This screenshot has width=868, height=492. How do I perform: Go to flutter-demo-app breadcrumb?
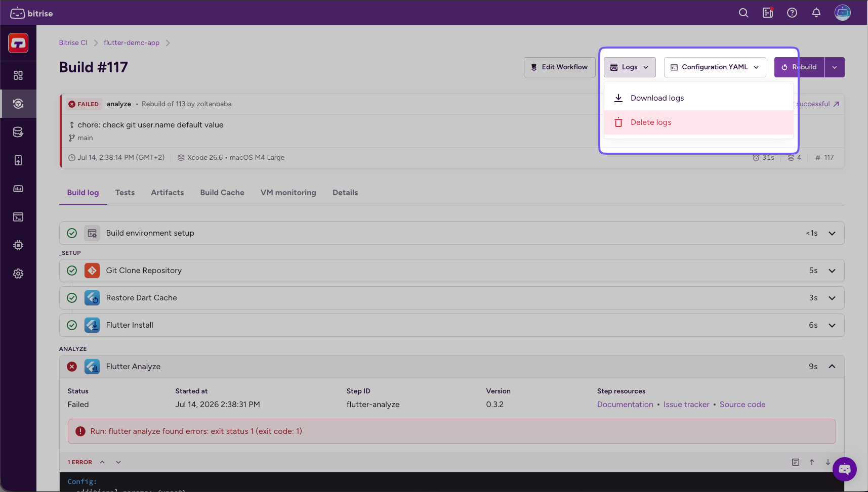pyautogui.click(x=132, y=43)
